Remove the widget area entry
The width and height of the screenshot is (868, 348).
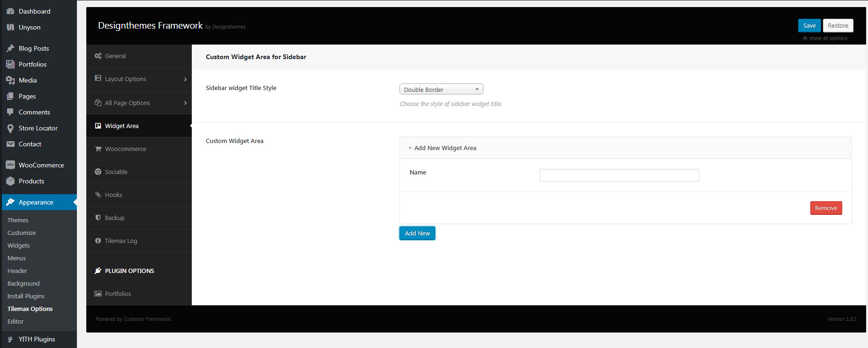coord(826,208)
